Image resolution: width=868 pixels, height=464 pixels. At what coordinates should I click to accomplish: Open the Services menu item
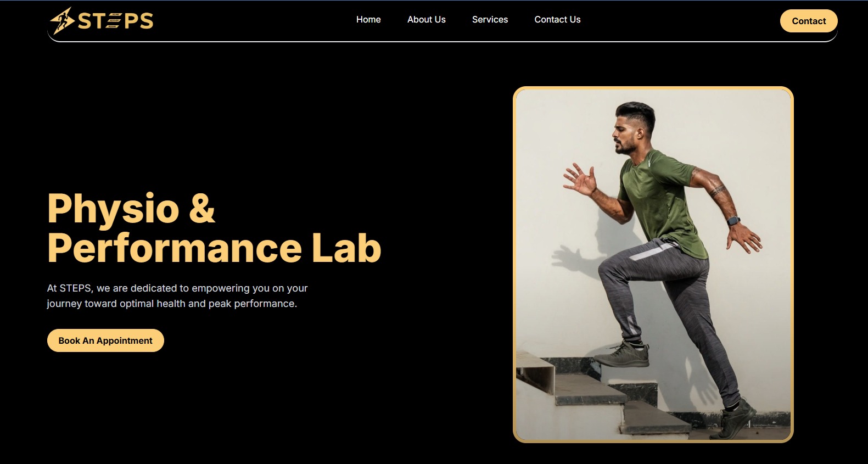[490, 20]
